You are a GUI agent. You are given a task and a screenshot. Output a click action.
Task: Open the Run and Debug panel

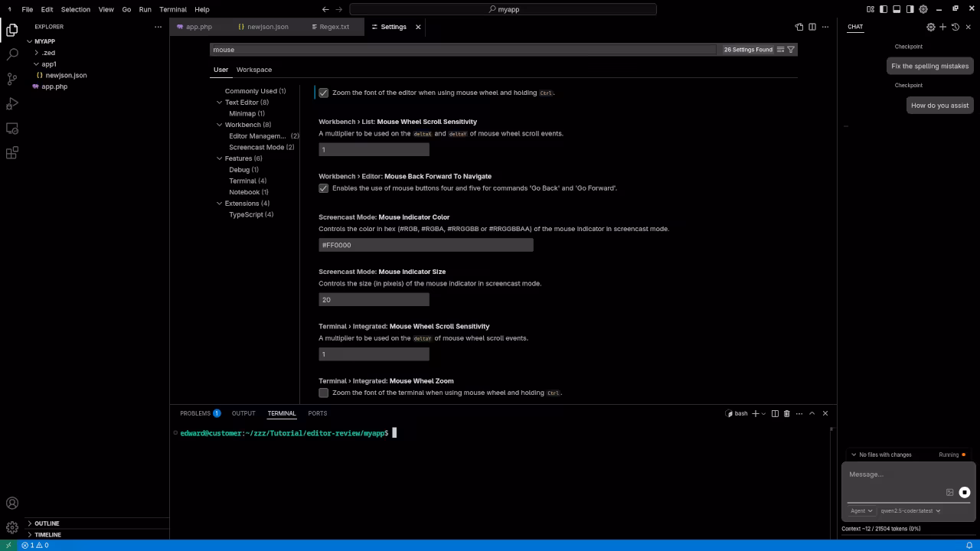(x=11, y=103)
